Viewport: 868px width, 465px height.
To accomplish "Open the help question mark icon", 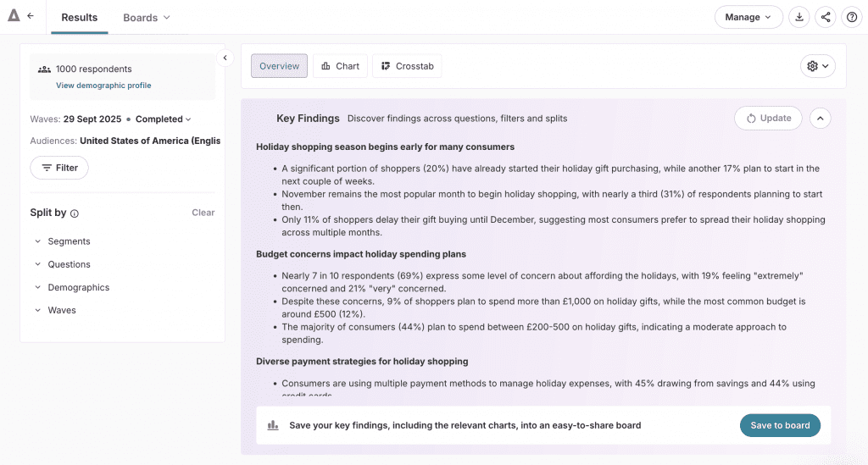I will click(x=852, y=17).
